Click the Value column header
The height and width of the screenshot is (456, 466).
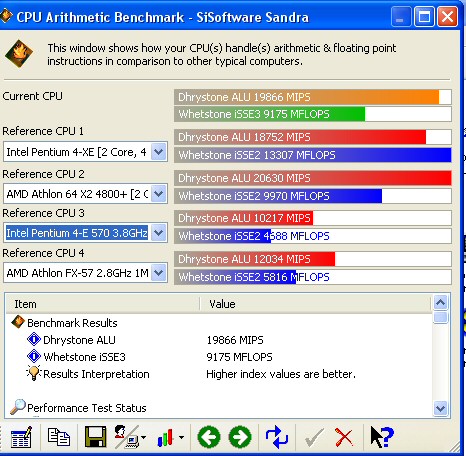click(315, 304)
